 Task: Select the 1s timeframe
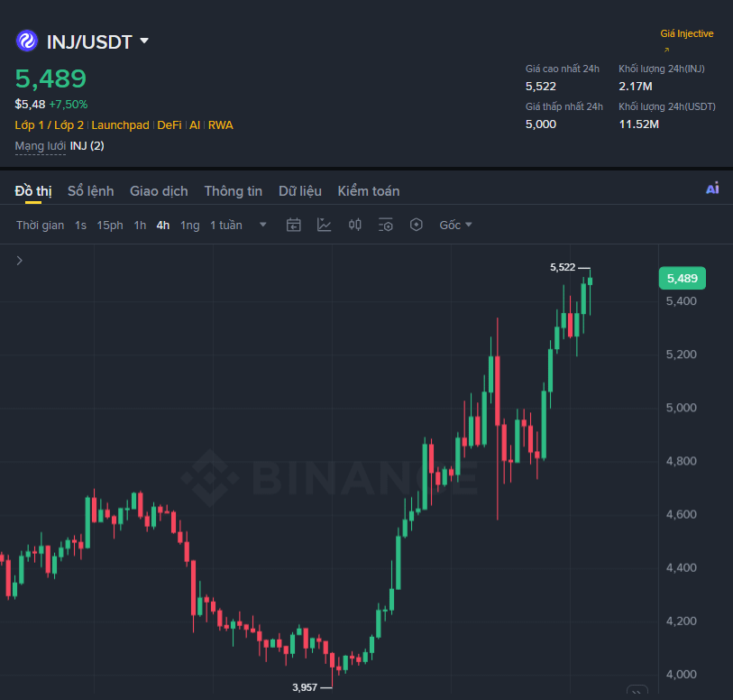click(80, 226)
